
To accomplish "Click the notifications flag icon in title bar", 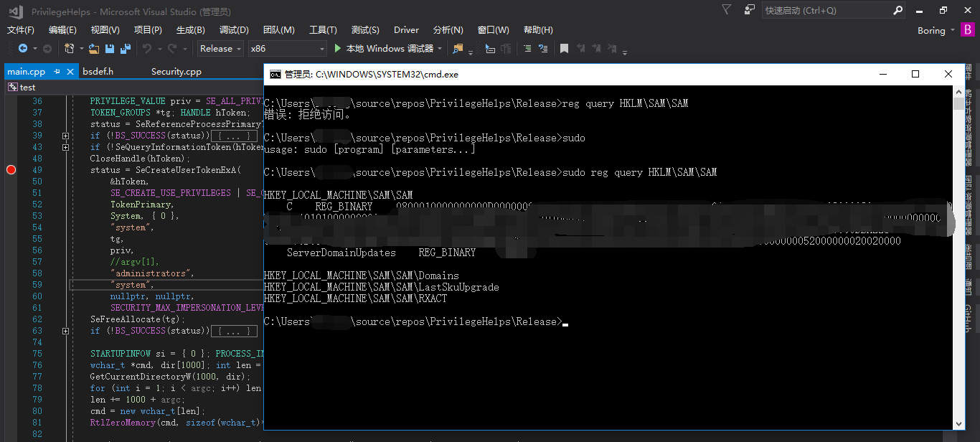I will pyautogui.click(x=727, y=10).
